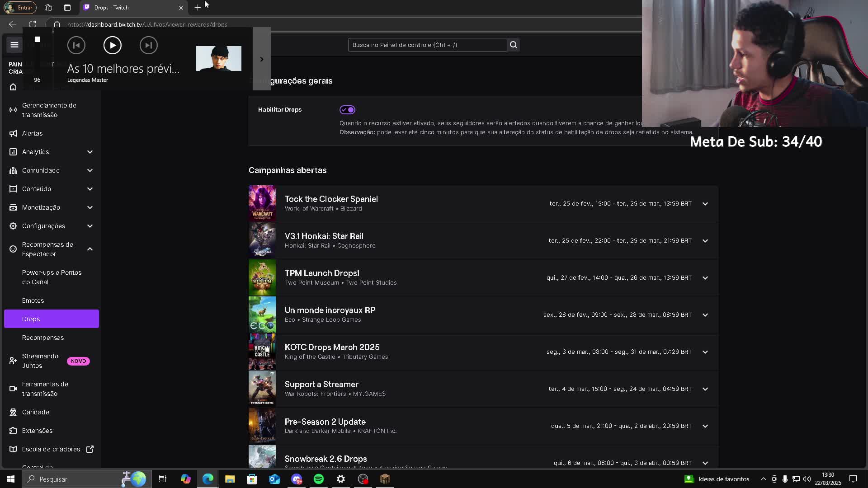
Task: Open the hamburger sidebar menu
Action: point(14,44)
